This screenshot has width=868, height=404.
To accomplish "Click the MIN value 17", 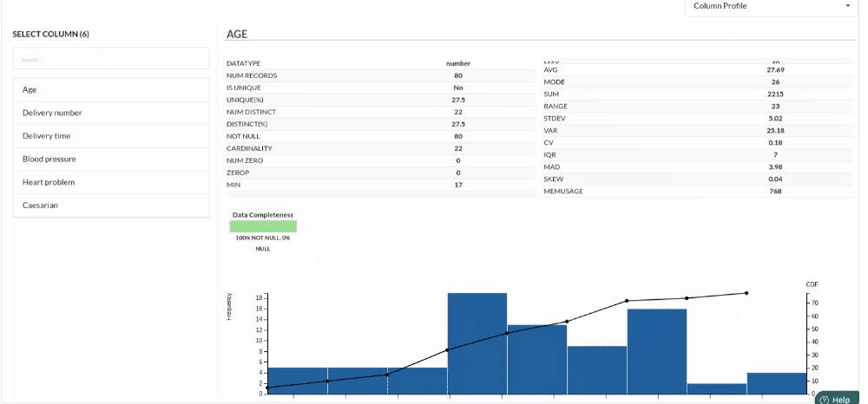I will [x=457, y=185].
